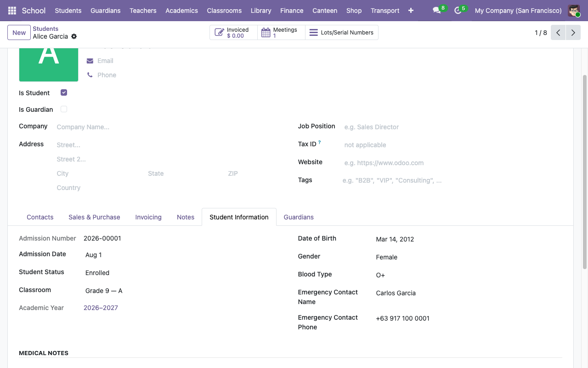588x368 pixels.
Task: Open the Tags selection field
Action: pos(452,180)
